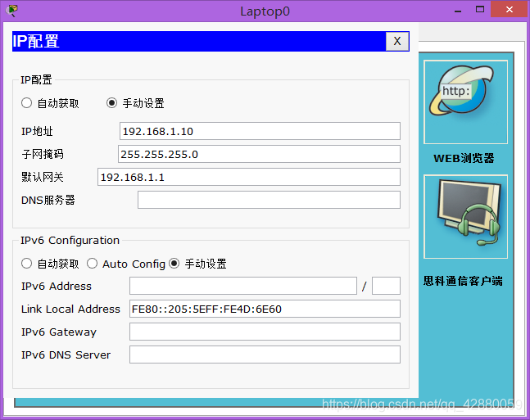This screenshot has height=420, width=530.
Task: Click the IPv6 DNS Server label
Action: 66,355
